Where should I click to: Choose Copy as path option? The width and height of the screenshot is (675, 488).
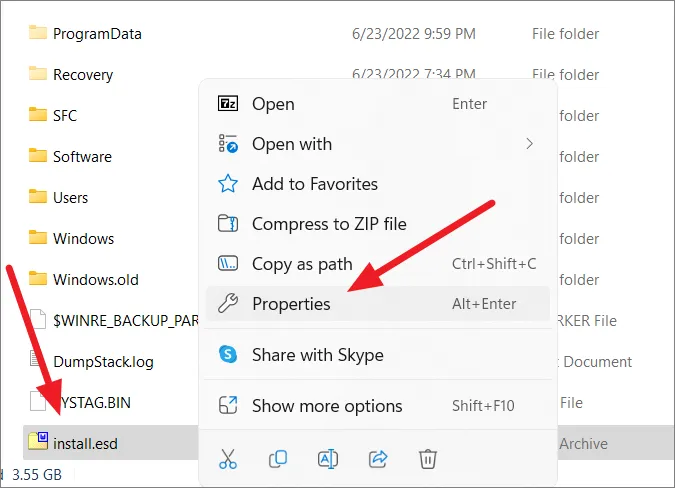[302, 264]
